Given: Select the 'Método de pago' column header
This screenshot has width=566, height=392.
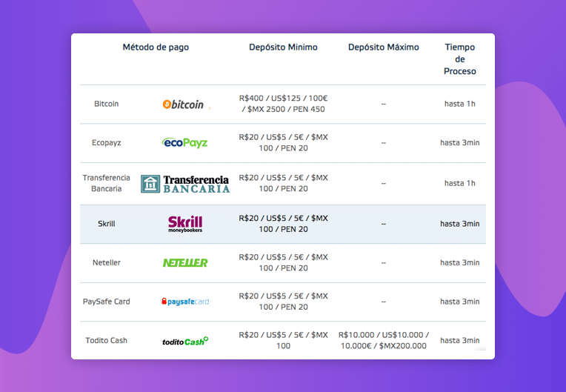Looking at the screenshot, I should tap(156, 47).
